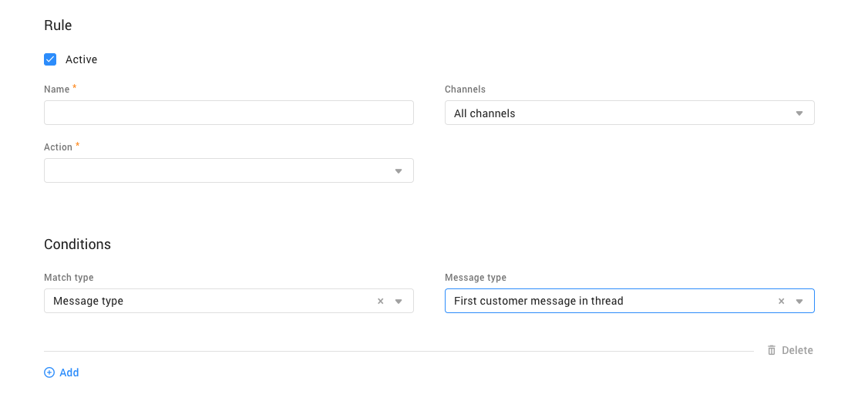
Task: Expand Match type options via arrow icon
Action: pyautogui.click(x=399, y=302)
